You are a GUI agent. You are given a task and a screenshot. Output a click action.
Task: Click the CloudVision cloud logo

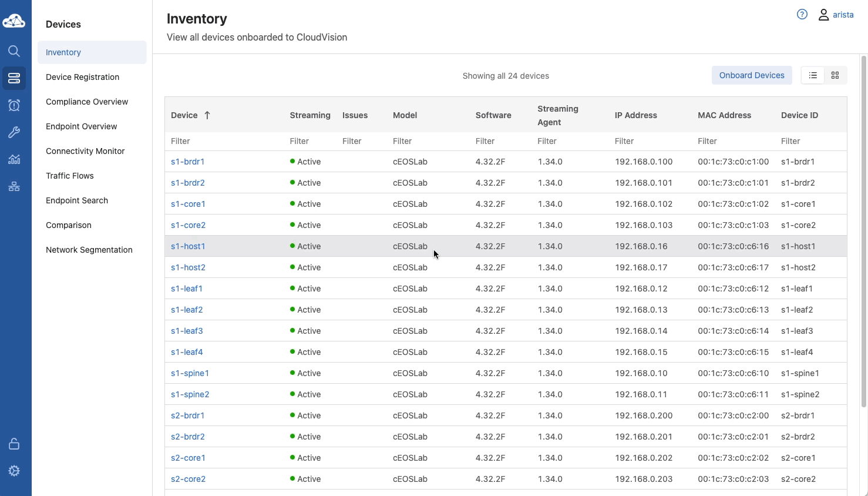tap(14, 22)
